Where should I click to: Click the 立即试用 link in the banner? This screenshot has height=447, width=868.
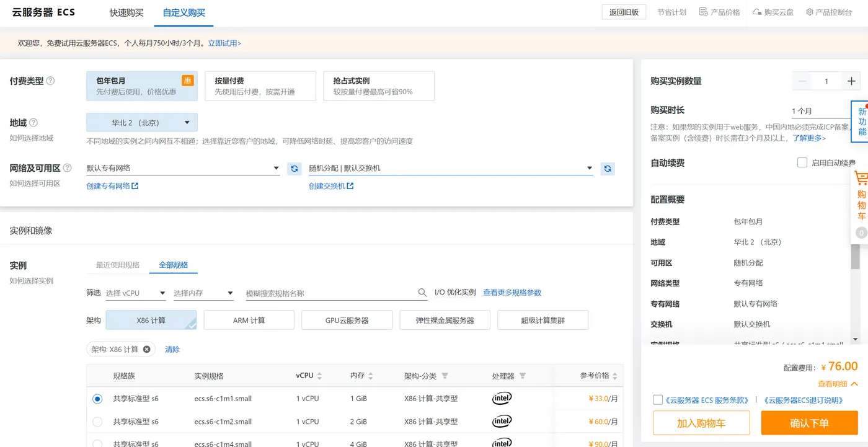click(x=224, y=43)
